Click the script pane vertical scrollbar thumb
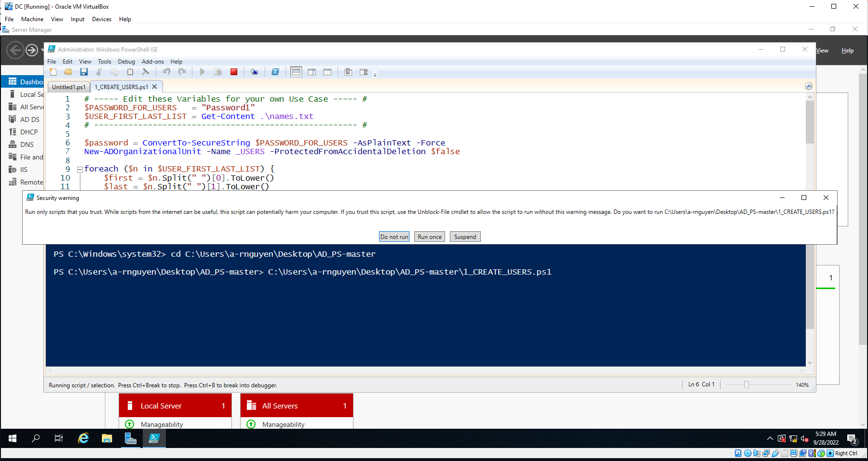 pos(810,122)
